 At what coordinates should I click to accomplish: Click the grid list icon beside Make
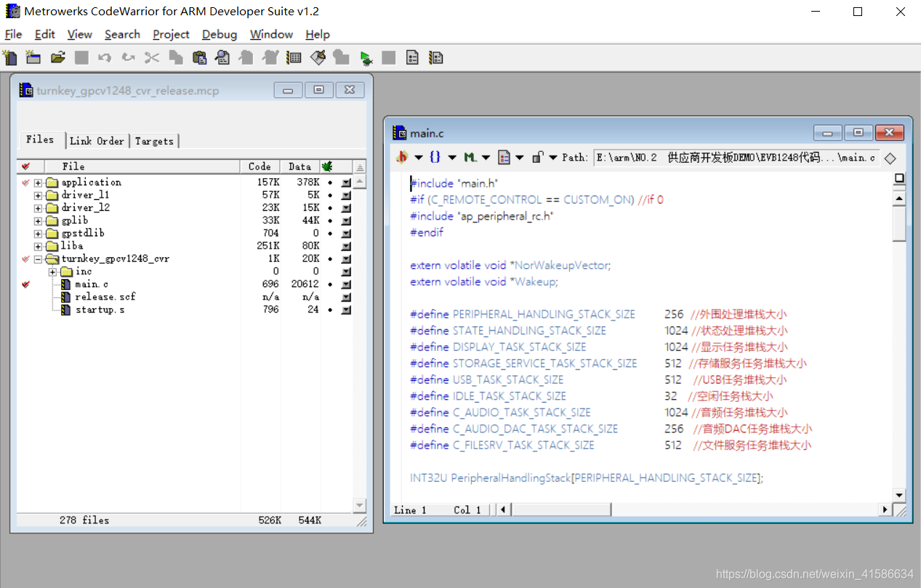(294, 57)
